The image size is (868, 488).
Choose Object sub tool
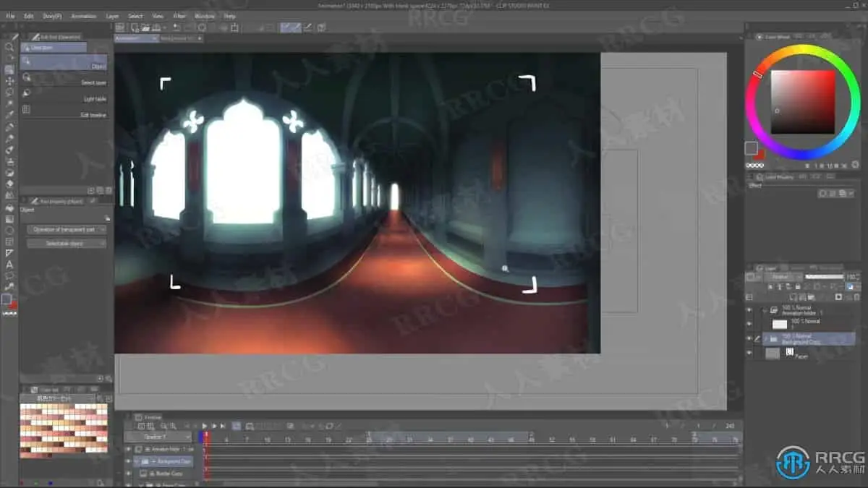(64, 63)
